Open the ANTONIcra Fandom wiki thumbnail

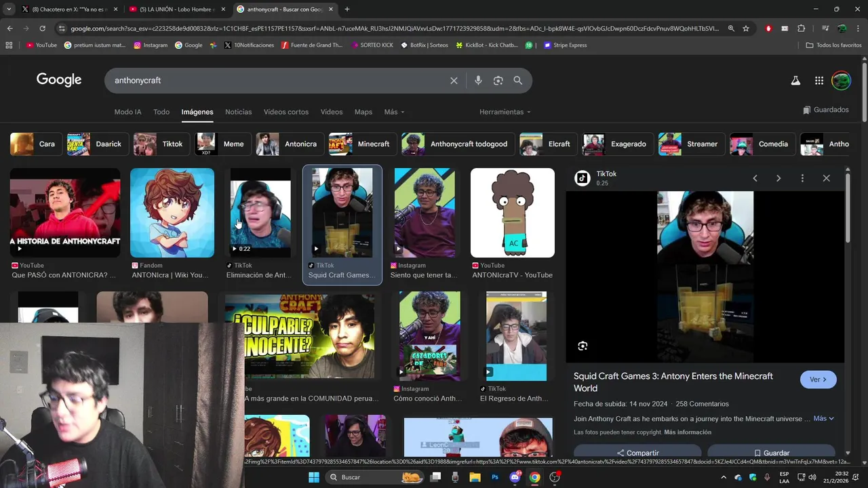pyautogui.click(x=172, y=213)
